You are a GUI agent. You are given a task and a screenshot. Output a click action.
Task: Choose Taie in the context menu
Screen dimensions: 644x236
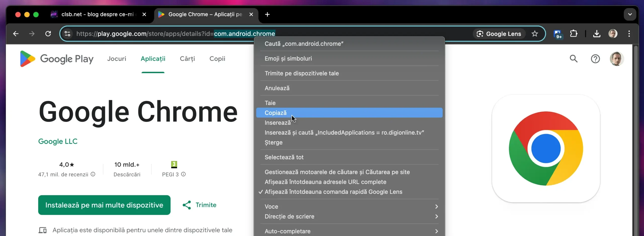click(349, 103)
